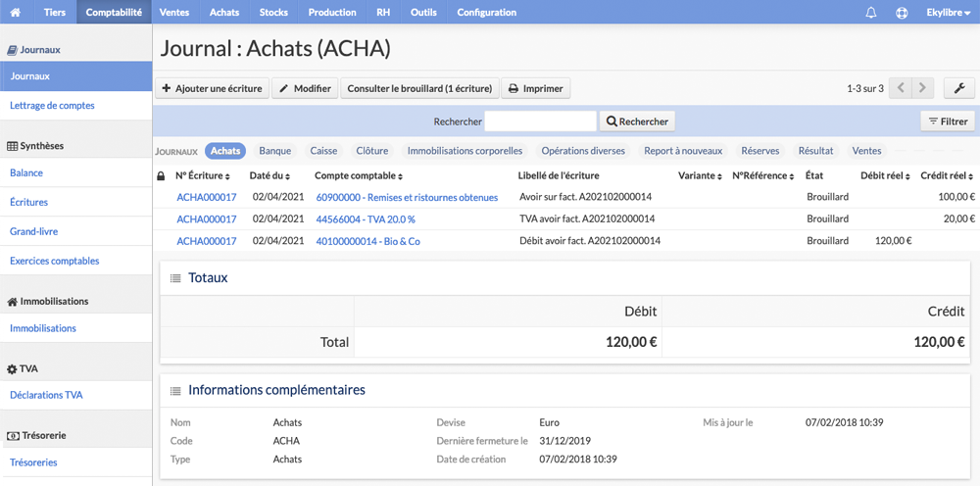Sort by Débit réel column
980x486 pixels.
pyautogui.click(x=885, y=176)
